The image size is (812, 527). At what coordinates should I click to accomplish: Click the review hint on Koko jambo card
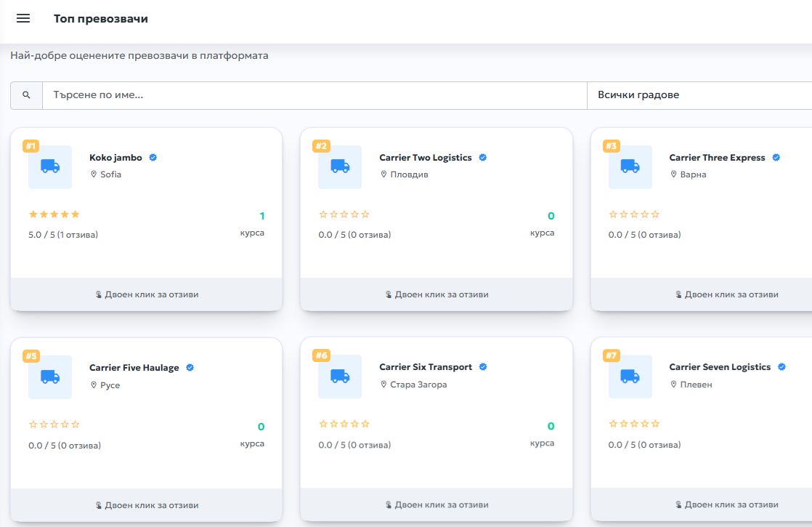coord(147,294)
